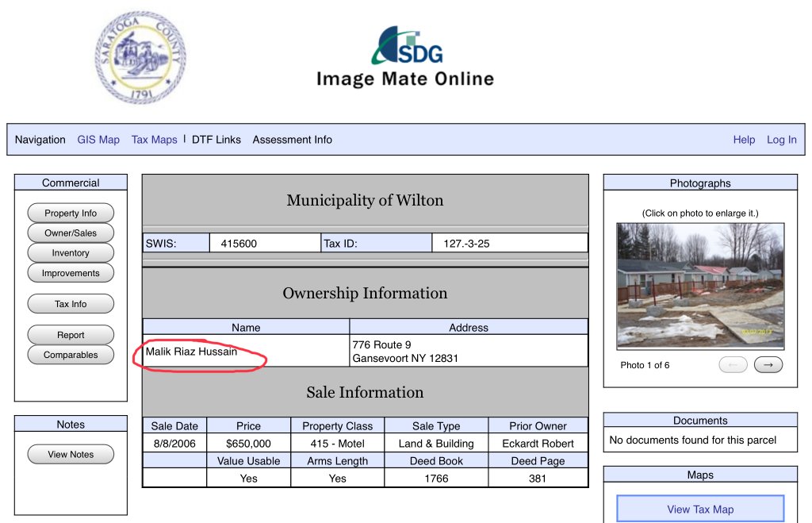
Task: Click the View Notes button
Action: pyautogui.click(x=71, y=455)
